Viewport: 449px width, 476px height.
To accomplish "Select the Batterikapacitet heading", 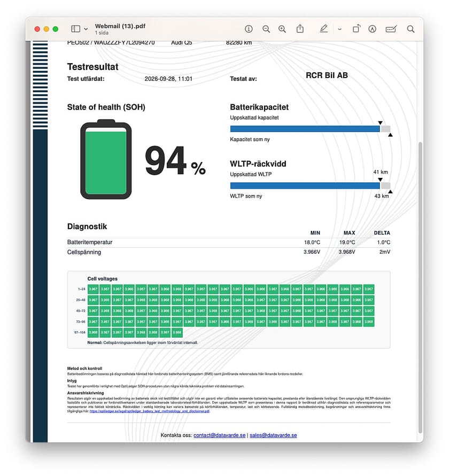I will click(259, 107).
